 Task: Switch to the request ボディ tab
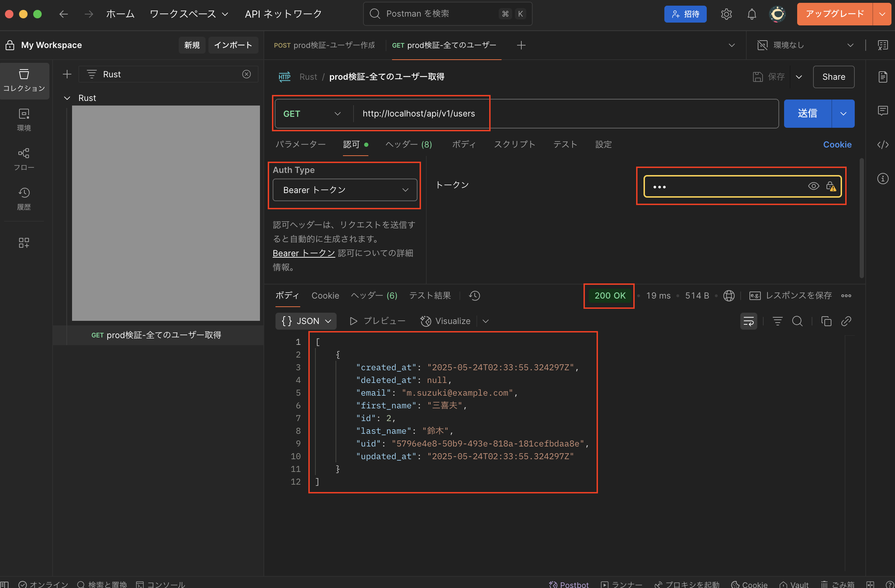pos(464,144)
